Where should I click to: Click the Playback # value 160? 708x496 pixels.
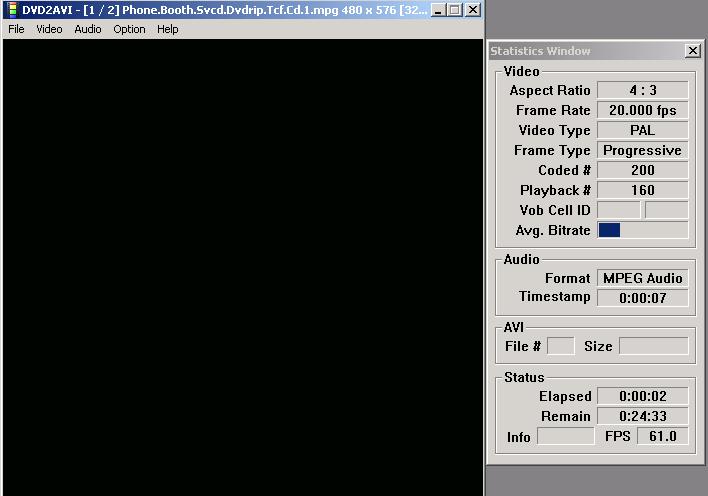coord(643,190)
